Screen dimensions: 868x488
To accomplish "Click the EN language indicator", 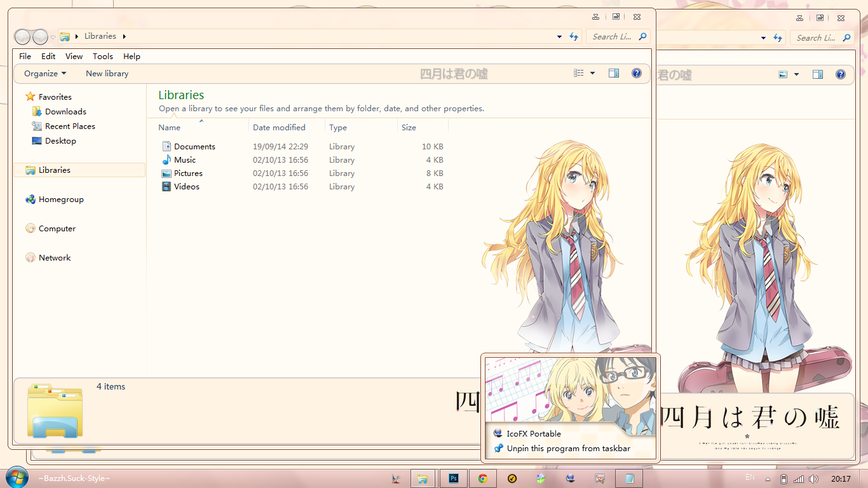I will coord(750,477).
